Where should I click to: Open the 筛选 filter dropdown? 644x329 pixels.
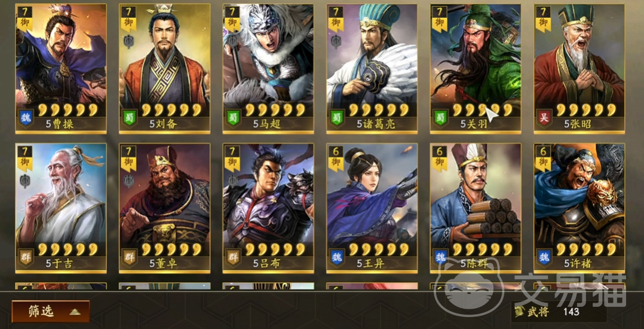tap(51, 311)
